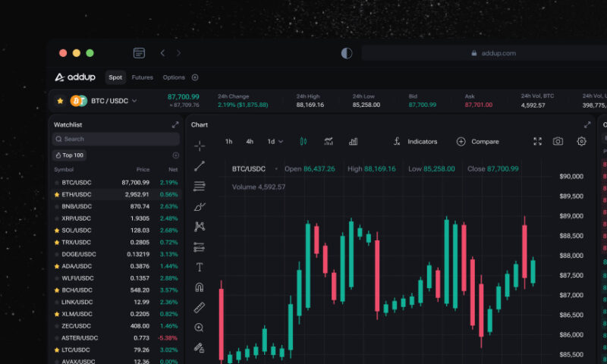Open chart settings gear

click(582, 142)
